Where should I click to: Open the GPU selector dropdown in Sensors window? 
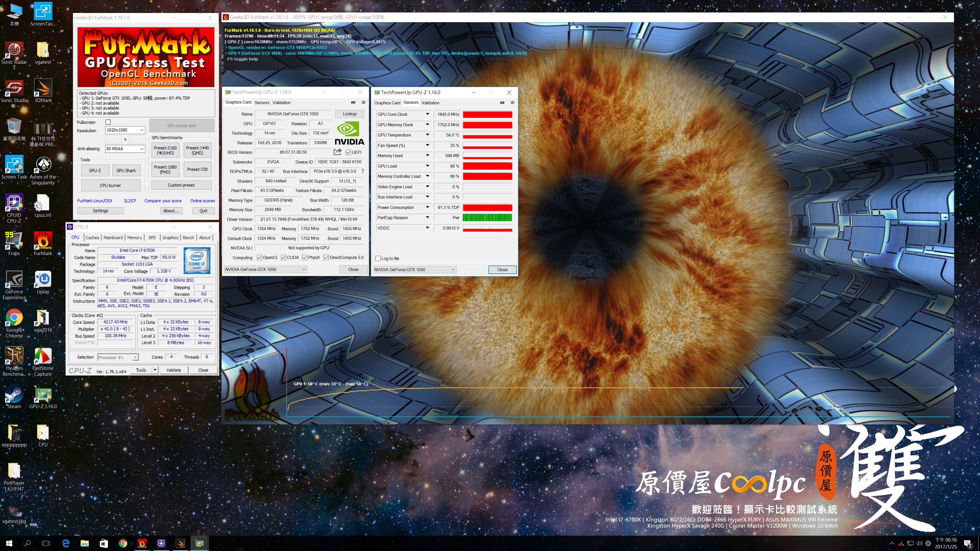tap(414, 270)
